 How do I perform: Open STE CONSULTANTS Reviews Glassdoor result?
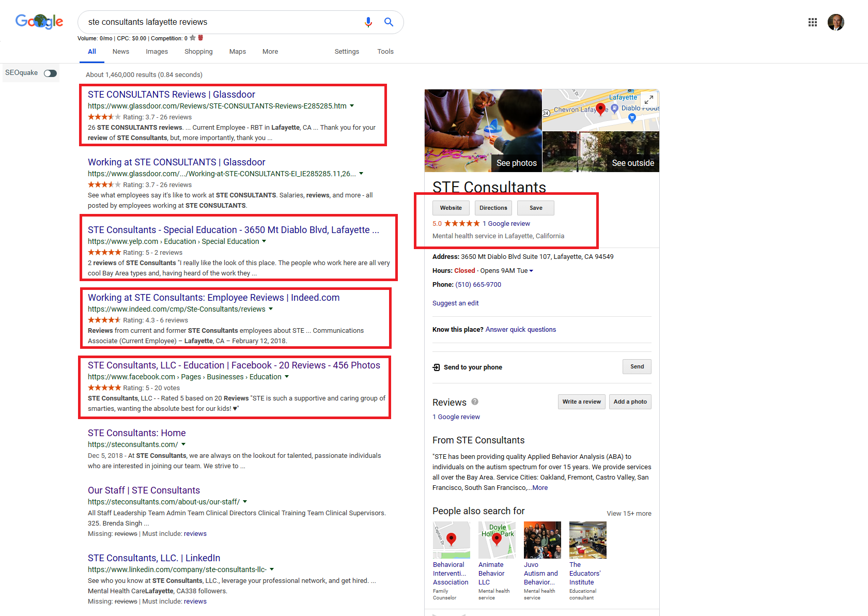(x=172, y=95)
